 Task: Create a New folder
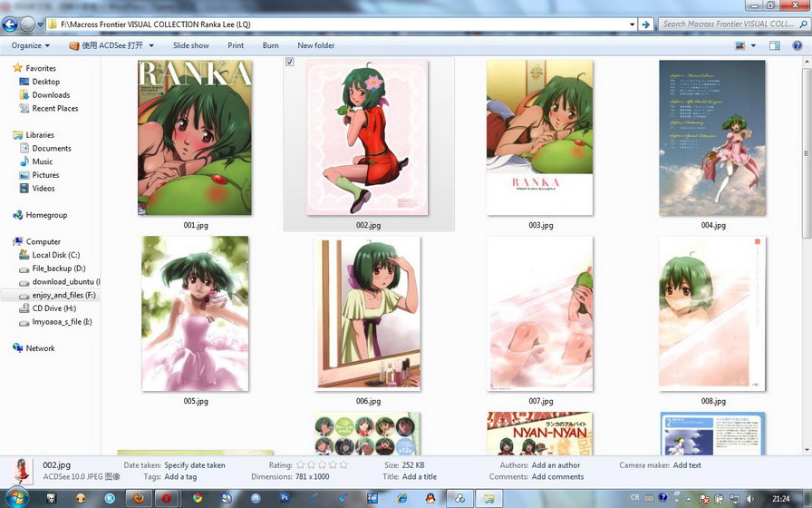pos(316,45)
